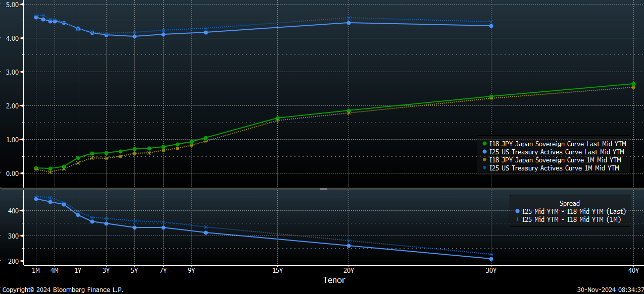Click US Treasury Last data point at 1M

[x=36, y=17]
